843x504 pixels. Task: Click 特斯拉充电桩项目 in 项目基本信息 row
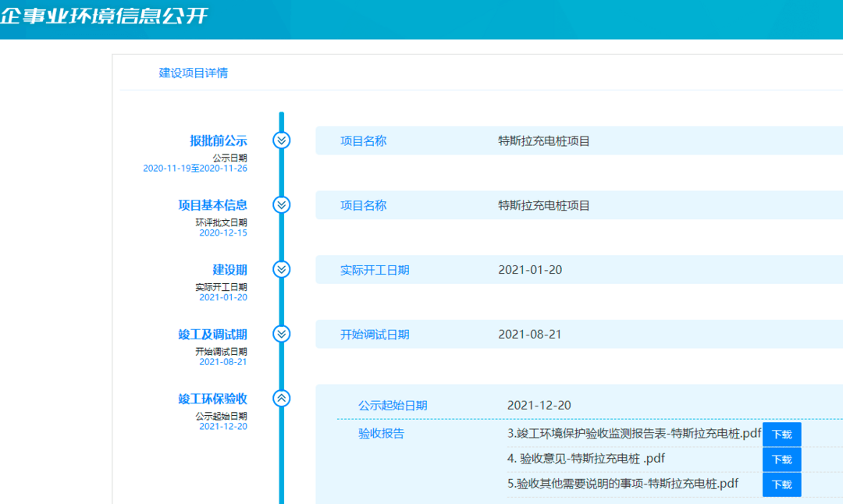click(x=544, y=205)
